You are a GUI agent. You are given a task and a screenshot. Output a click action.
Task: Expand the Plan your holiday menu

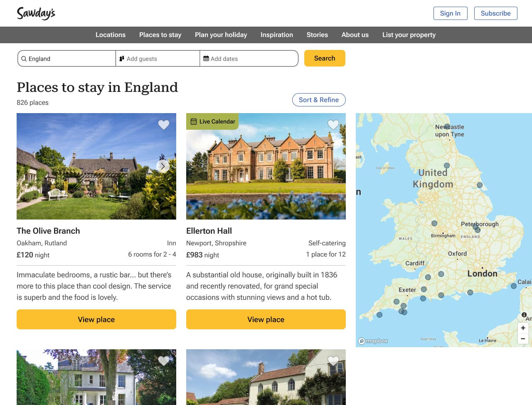pyautogui.click(x=221, y=35)
